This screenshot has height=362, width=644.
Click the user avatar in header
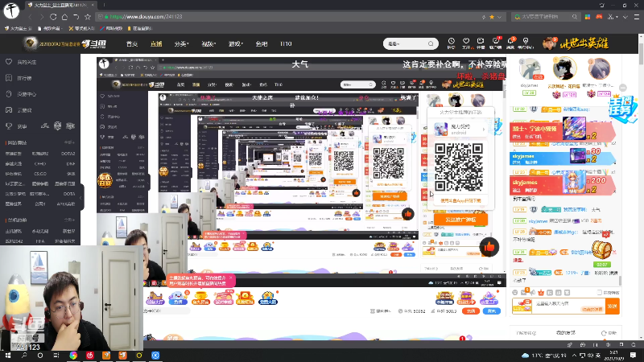[549, 43]
